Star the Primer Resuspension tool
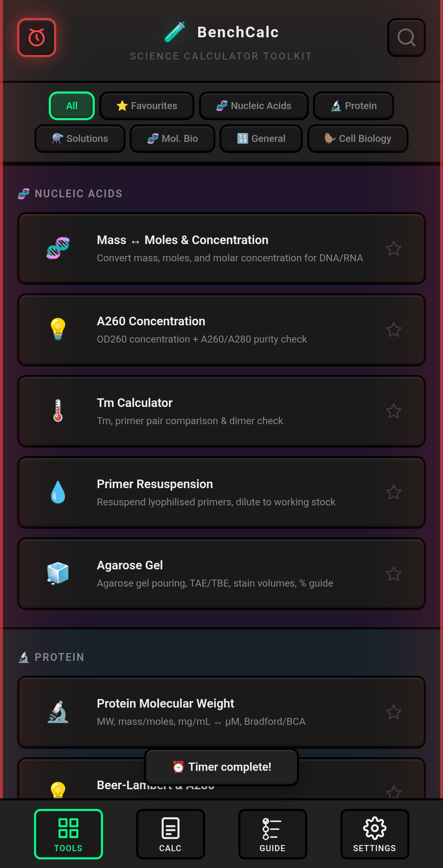The height and width of the screenshot is (868, 443). point(393,492)
